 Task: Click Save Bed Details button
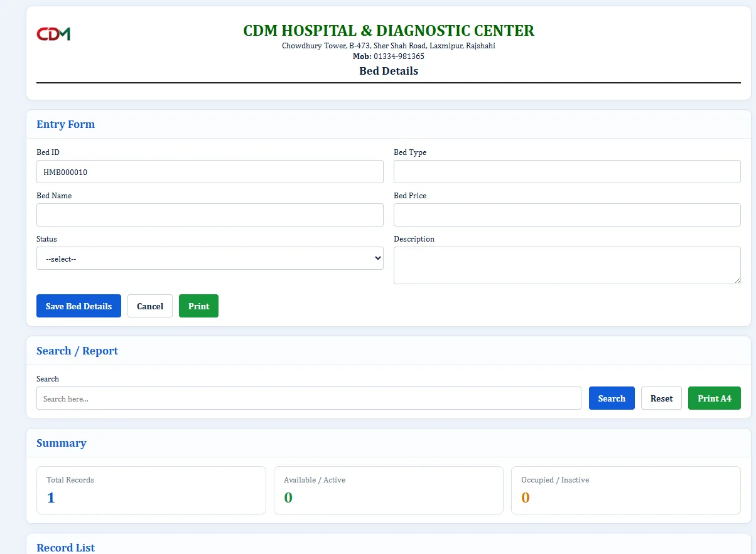(x=78, y=306)
